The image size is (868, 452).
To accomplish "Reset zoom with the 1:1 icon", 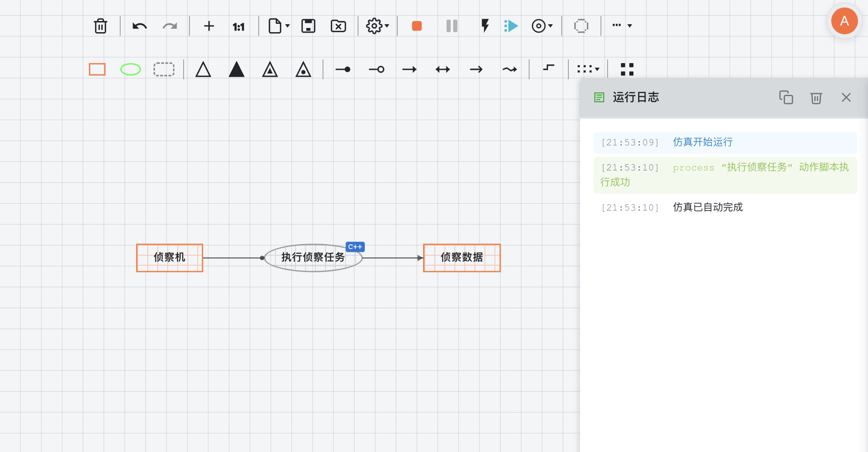I will (x=238, y=27).
